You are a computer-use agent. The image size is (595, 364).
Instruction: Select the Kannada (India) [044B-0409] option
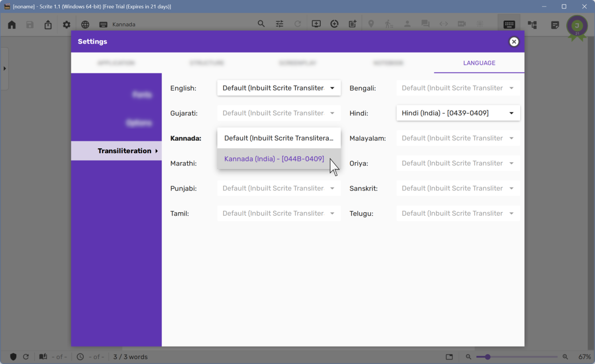[275, 159]
